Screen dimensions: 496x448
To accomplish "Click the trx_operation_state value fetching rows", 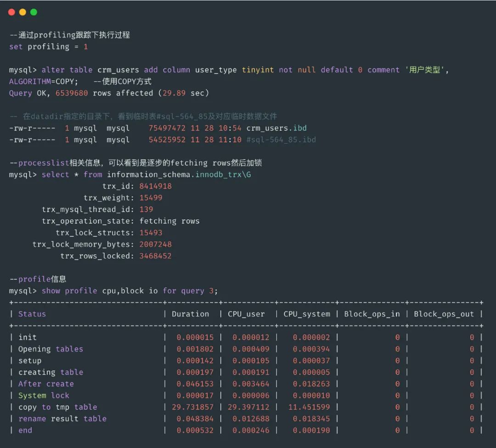I will [170, 221].
